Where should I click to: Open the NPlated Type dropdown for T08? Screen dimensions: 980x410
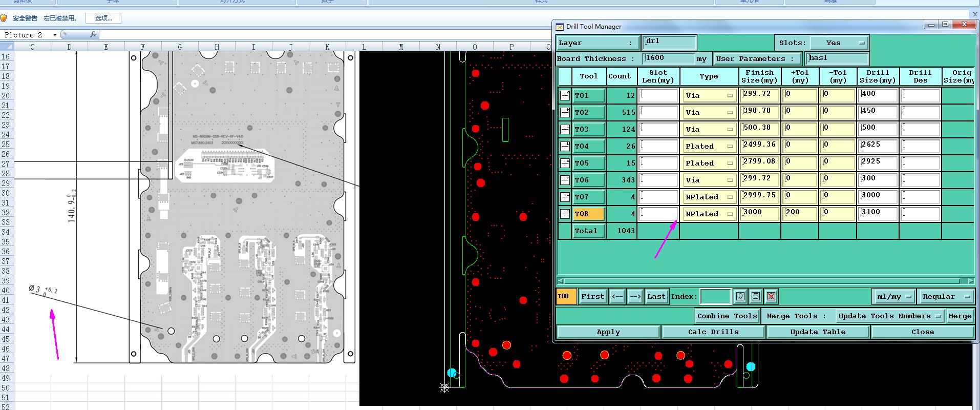[x=709, y=214]
